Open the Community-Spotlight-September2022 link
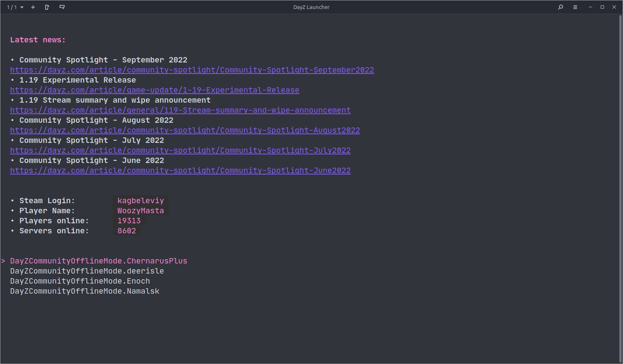Image resolution: width=623 pixels, height=364 pixels. click(x=192, y=70)
